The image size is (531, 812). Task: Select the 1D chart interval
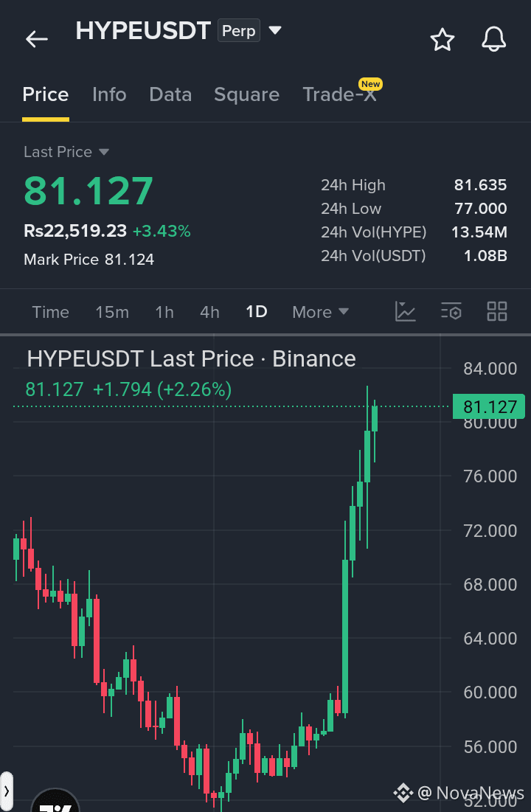tap(257, 312)
